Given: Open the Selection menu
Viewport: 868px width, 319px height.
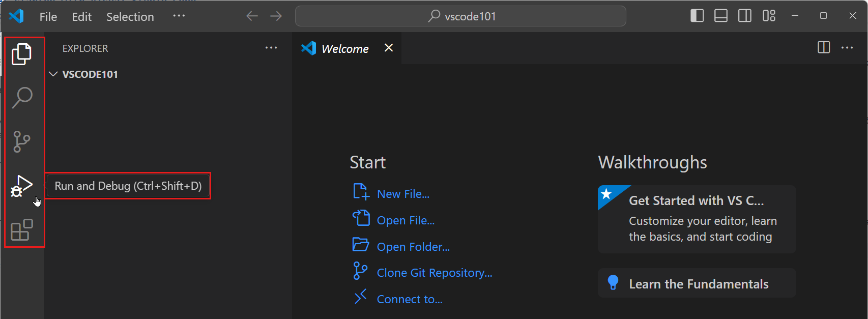Looking at the screenshot, I should tap(130, 17).
